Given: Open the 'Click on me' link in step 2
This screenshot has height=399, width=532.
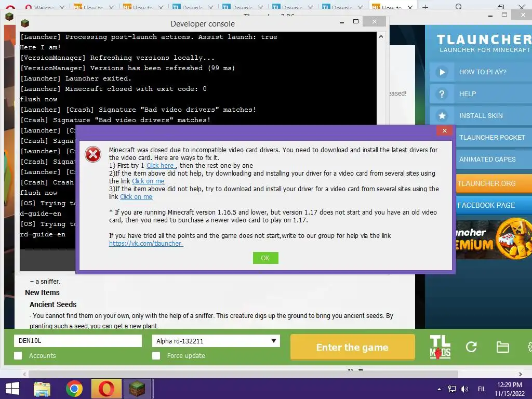Looking at the screenshot, I should [148, 181].
